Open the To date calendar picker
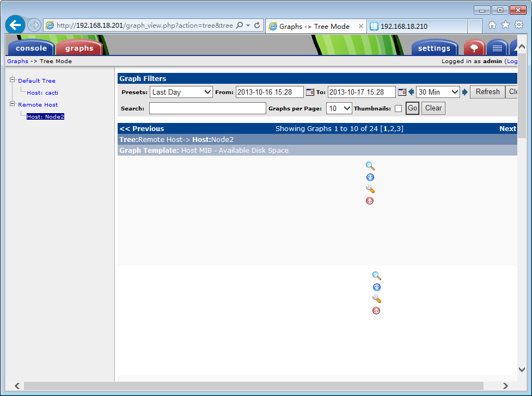Image resolution: width=532 pixels, height=396 pixels. point(402,92)
